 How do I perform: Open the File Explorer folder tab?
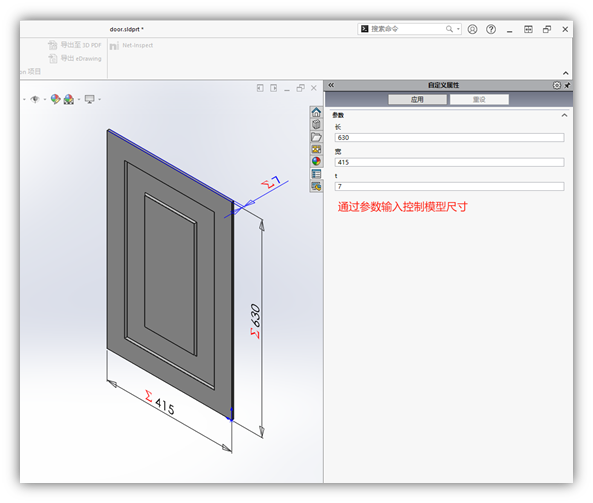click(x=316, y=137)
